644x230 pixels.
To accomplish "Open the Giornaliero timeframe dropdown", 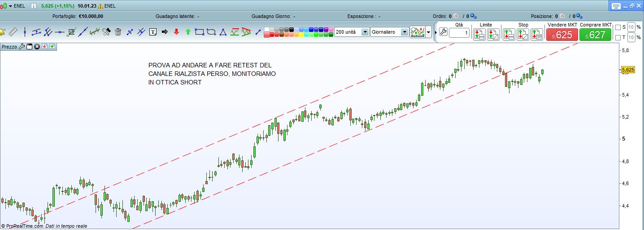I will point(405,32).
